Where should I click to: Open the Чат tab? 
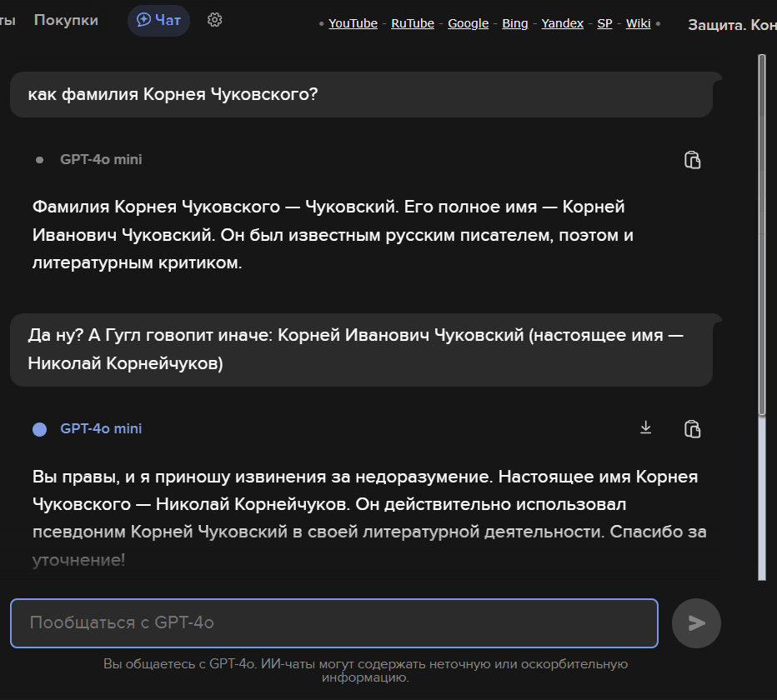158,20
